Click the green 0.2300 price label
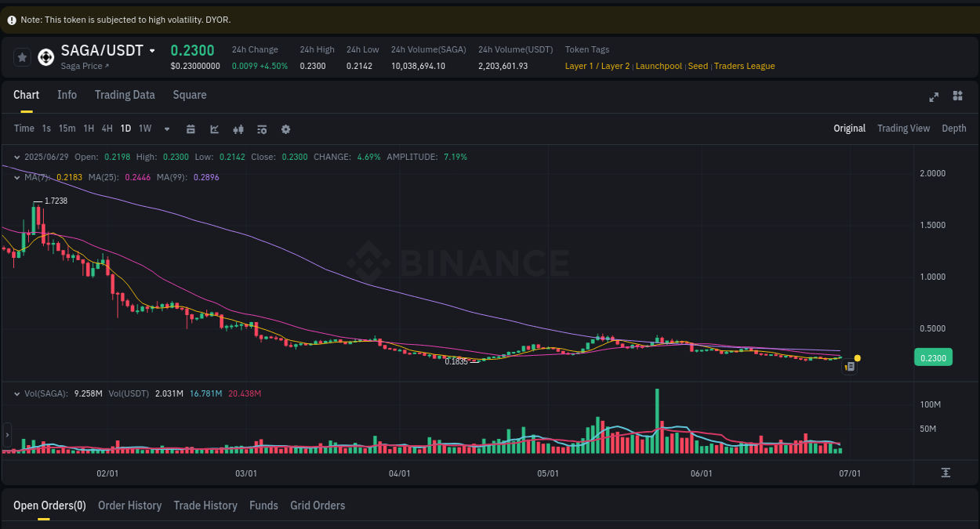This screenshot has width=980, height=529. (x=933, y=357)
